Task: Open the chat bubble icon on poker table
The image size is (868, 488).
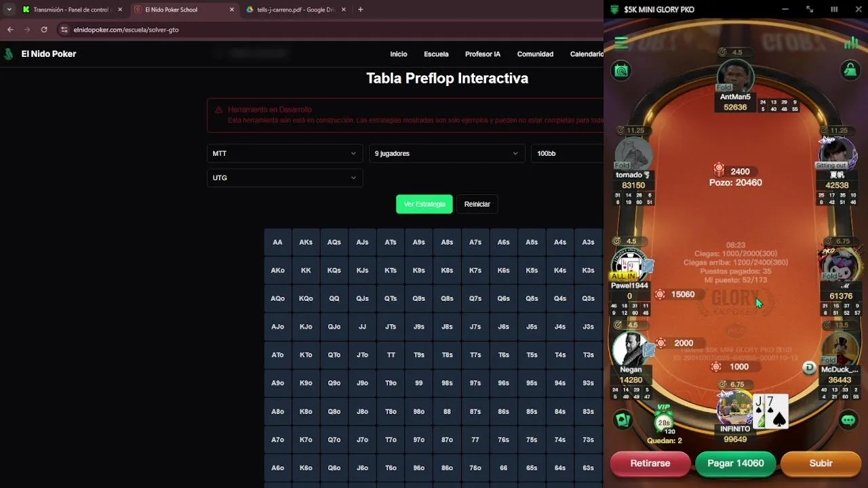Action: coord(848,420)
